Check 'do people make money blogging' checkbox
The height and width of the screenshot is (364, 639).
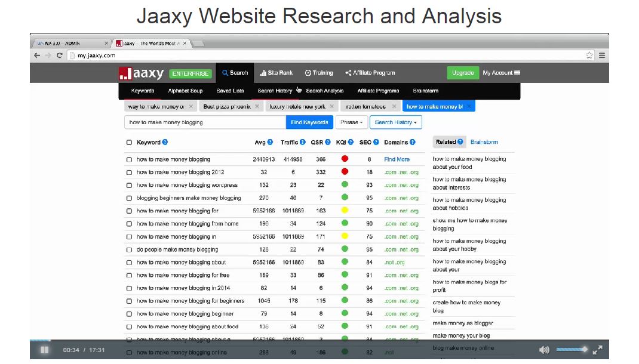coord(129,249)
